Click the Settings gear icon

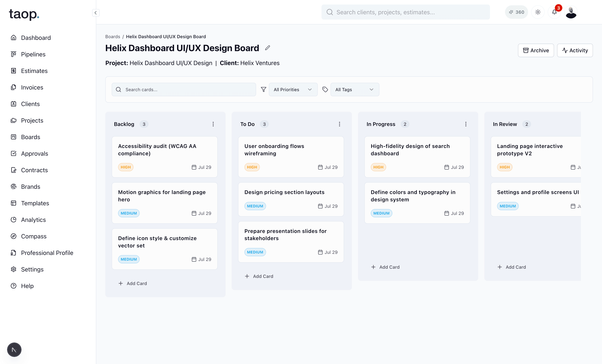tap(13, 269)
